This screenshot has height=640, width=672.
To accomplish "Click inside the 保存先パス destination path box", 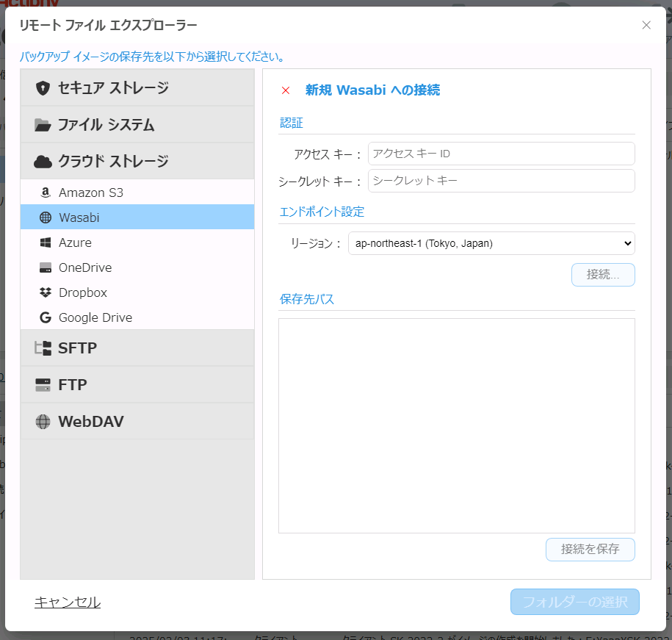I will [x=456, y=425].
